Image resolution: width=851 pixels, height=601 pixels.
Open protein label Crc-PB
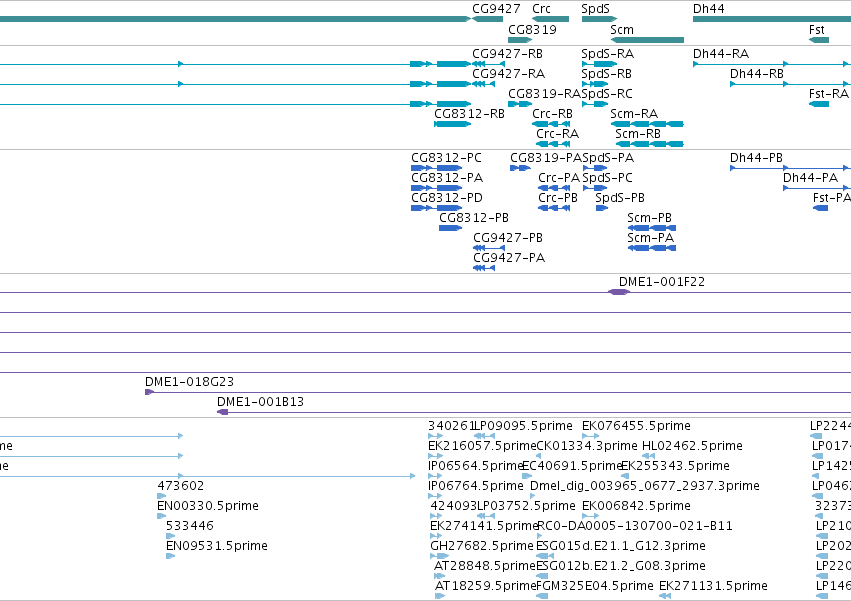coord(558,198)
